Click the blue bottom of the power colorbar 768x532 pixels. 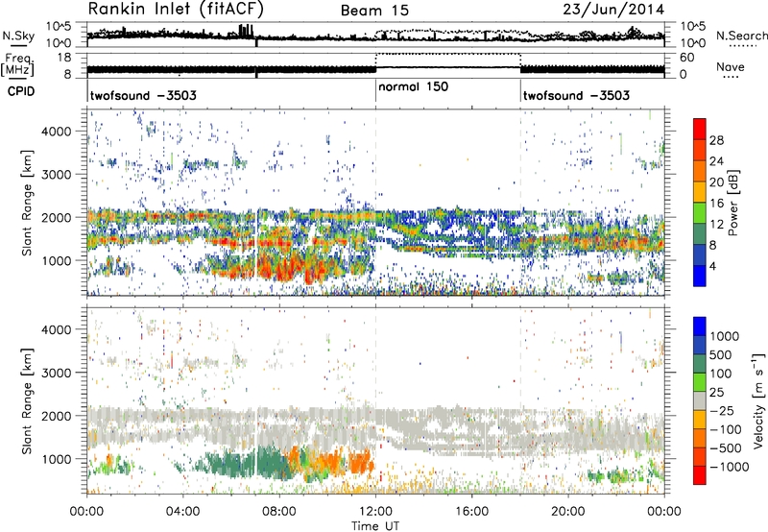point(700,276)
